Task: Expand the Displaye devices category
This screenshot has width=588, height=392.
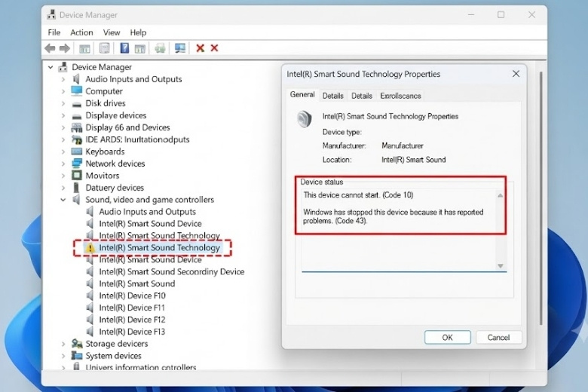Action: tap(63, 115)
